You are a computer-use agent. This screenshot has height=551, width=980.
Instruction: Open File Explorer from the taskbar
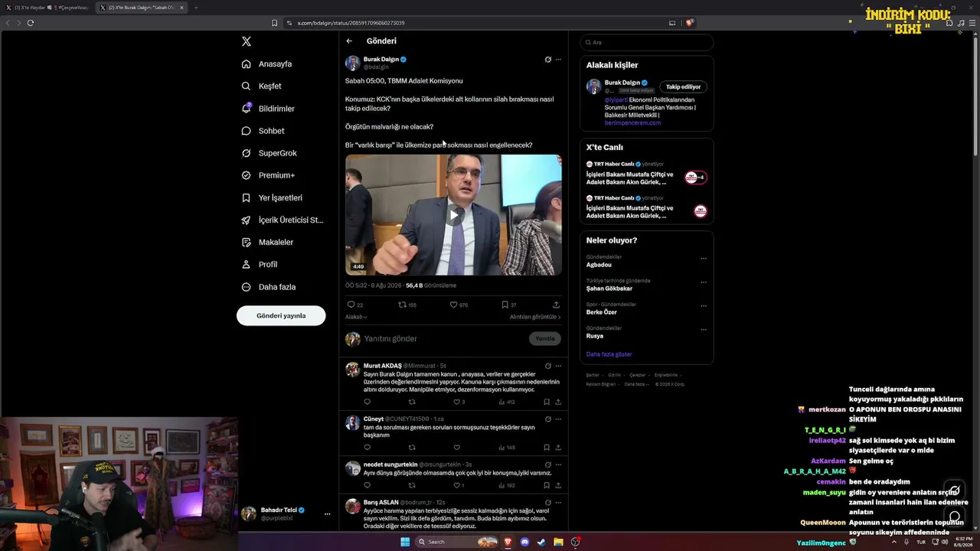pos(559,542)
